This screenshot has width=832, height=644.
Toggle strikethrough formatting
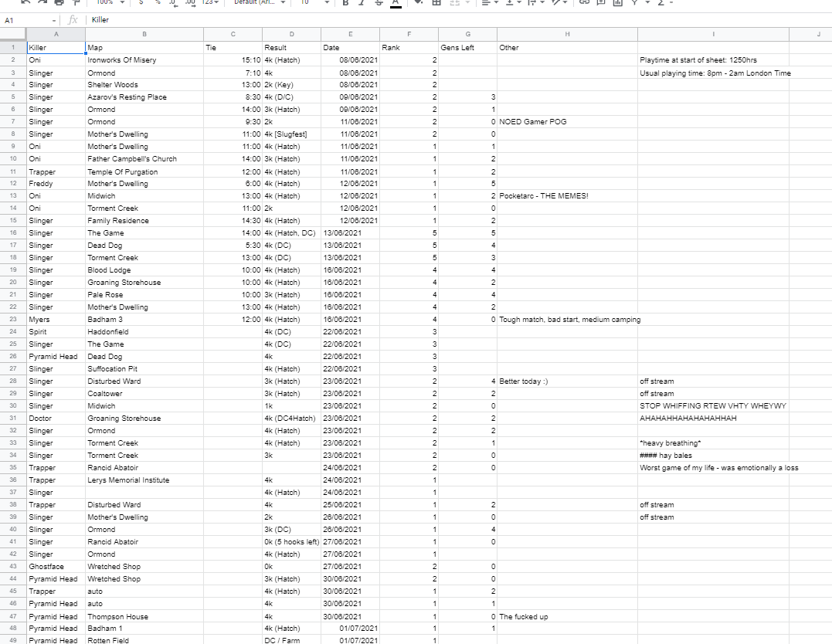[379, 2]
